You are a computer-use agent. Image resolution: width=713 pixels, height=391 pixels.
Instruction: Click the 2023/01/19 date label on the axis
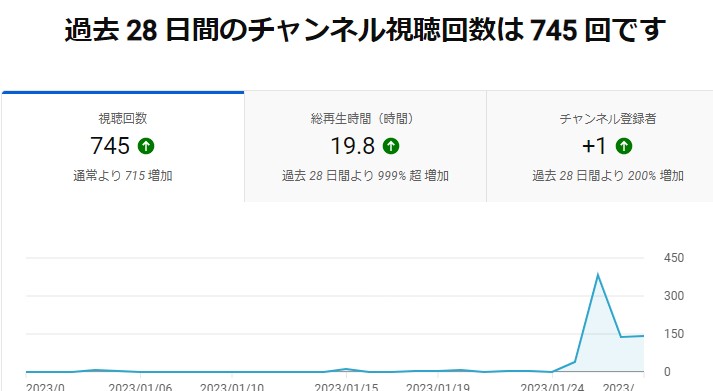tap(438, 387)
